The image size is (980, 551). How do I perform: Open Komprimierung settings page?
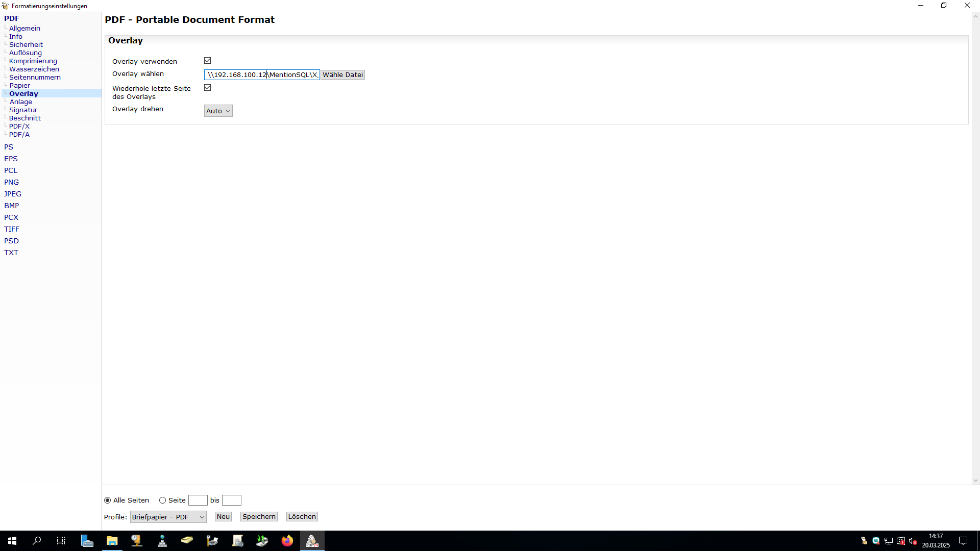click(x=33, y=61)
